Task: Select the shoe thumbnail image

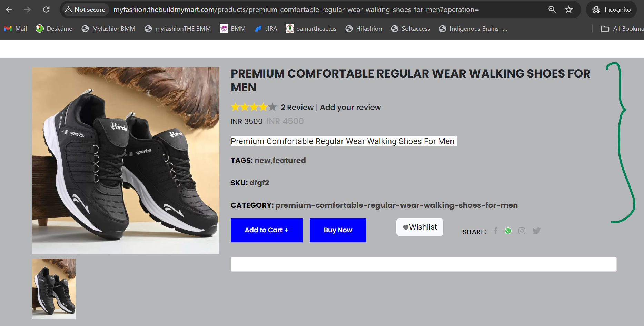Action: [x=54, y=289]
